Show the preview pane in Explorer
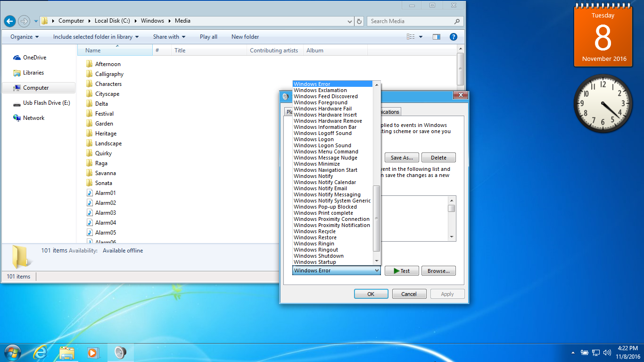This screenshot has height=362, width=644. (x=436, y=36)
